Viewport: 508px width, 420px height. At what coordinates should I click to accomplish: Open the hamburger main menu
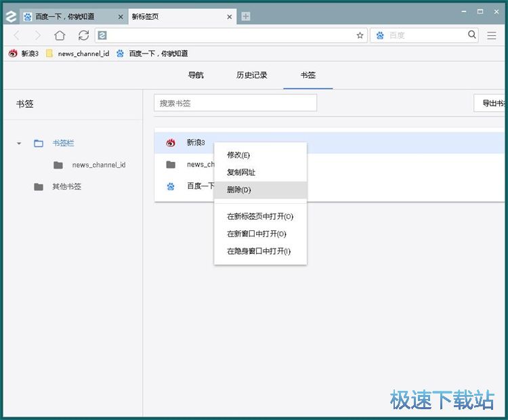(x=492, y=35)
